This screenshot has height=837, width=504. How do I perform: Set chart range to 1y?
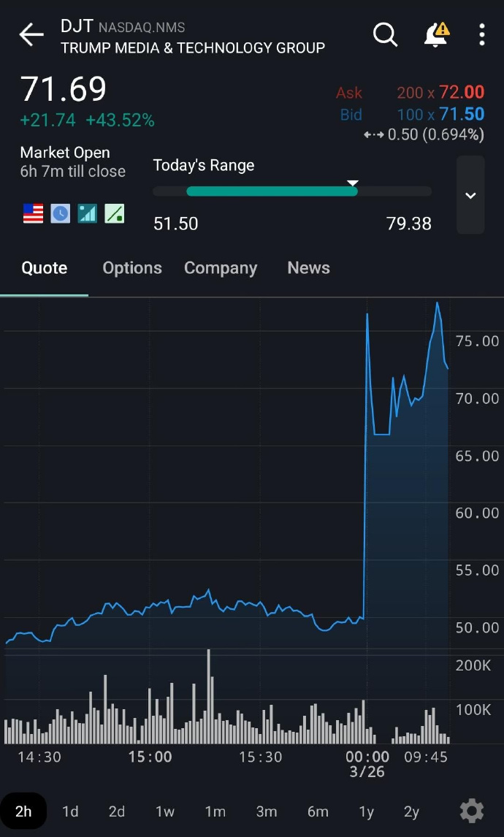366,811
